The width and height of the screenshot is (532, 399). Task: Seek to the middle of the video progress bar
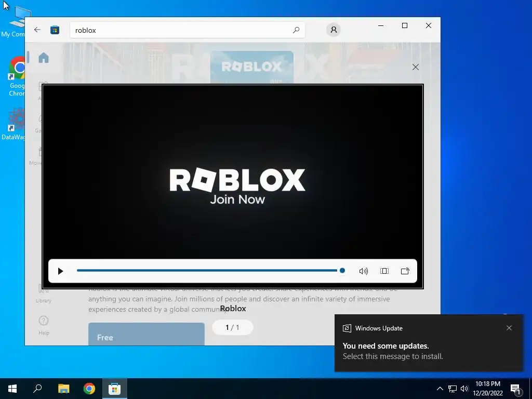209,270
